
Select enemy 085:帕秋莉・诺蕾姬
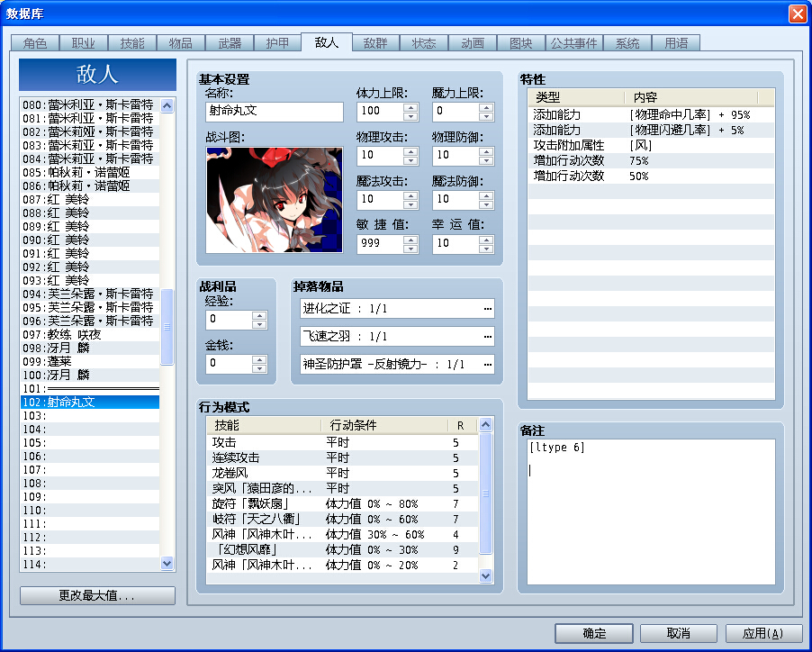[x=90, y=172]
